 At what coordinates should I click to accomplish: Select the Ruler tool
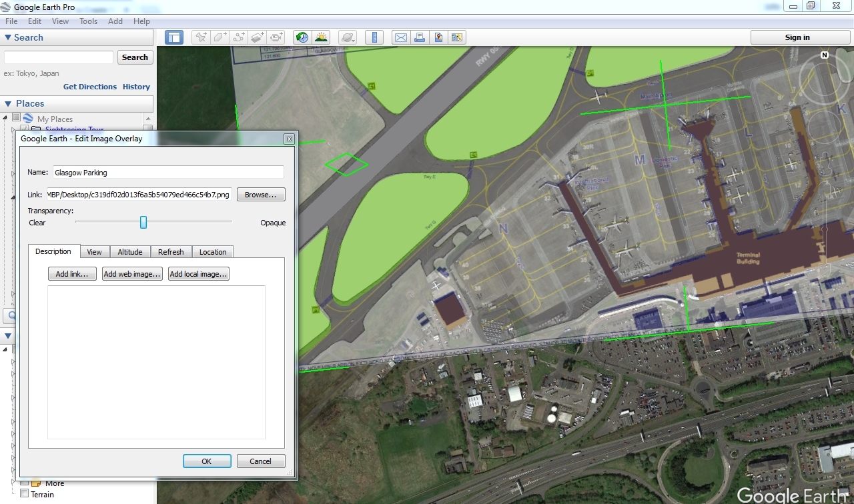(374, 37)
